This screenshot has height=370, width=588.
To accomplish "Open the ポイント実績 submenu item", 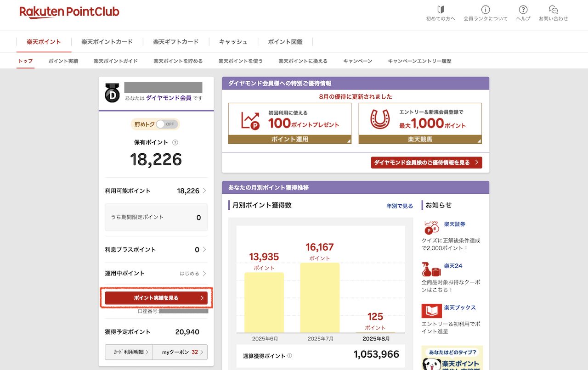I will 63,61.
